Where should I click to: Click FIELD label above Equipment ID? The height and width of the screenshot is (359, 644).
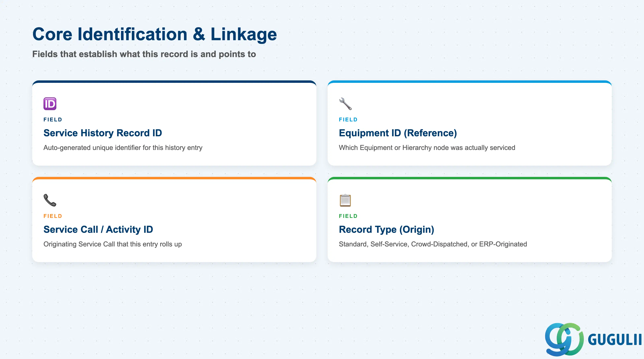click(348, 120)
